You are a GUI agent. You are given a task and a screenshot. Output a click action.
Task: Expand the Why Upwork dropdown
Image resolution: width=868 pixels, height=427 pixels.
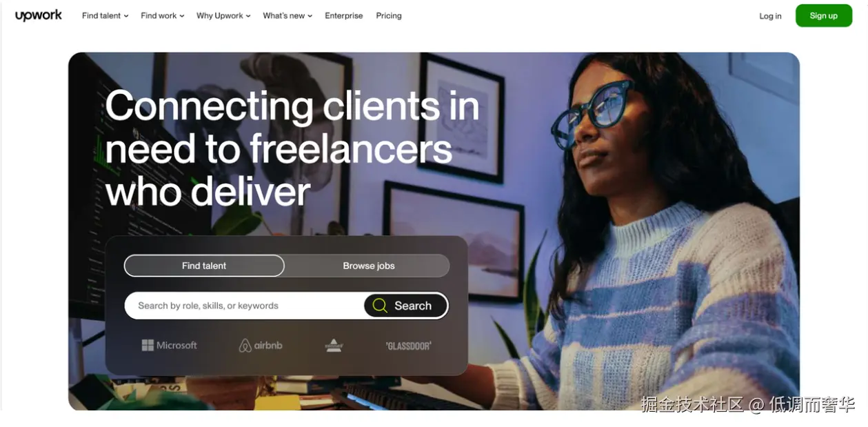[223, 16]
